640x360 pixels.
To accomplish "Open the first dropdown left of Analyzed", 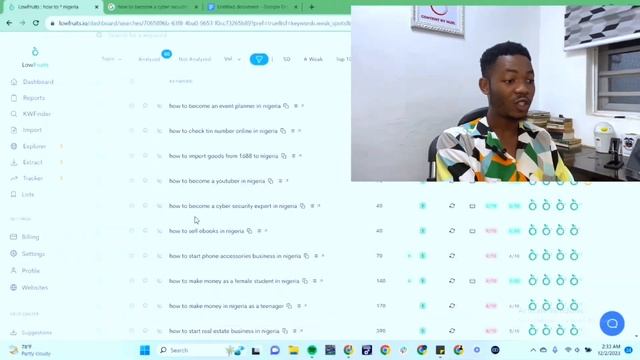I will pyautogui.click(x=111, y=59).
